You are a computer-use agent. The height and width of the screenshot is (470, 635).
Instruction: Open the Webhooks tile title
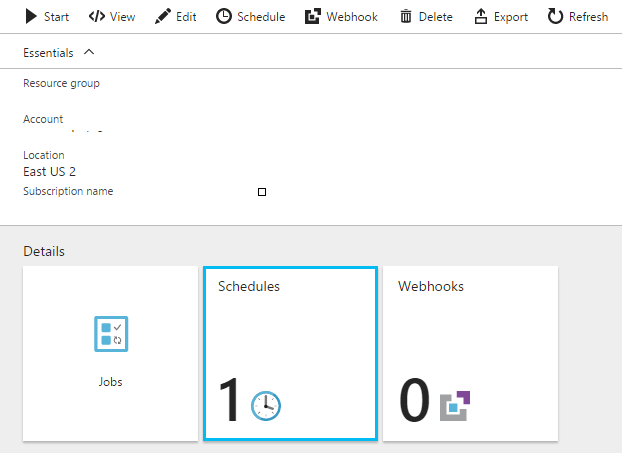(431, 286)
